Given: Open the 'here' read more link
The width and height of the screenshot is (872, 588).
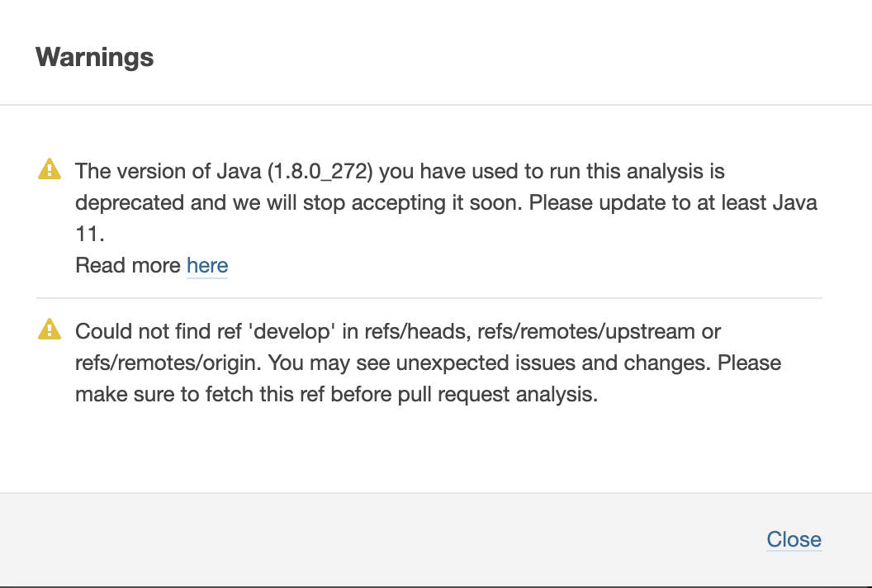Looking at the screenshot, I should [207, 266].
